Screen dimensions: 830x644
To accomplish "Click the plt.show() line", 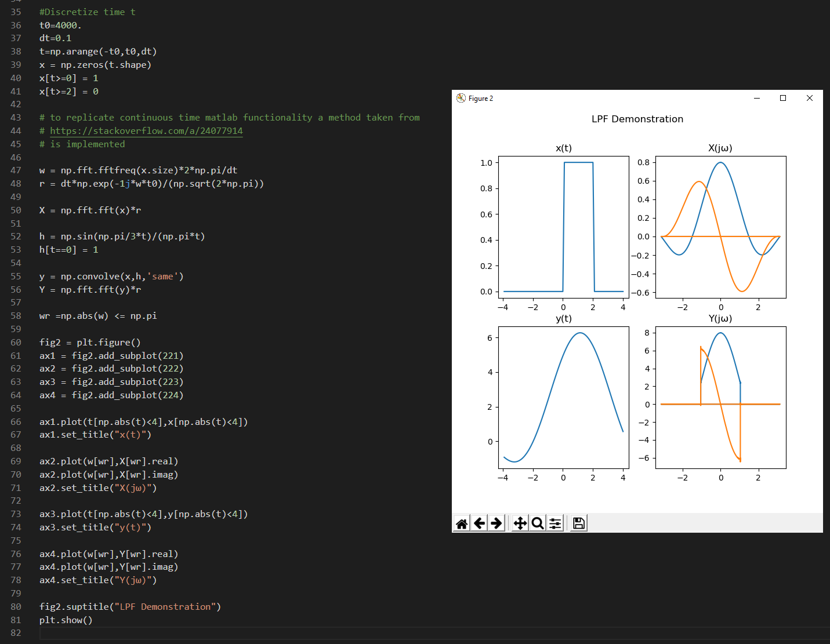I will click(x=66, y=620).
